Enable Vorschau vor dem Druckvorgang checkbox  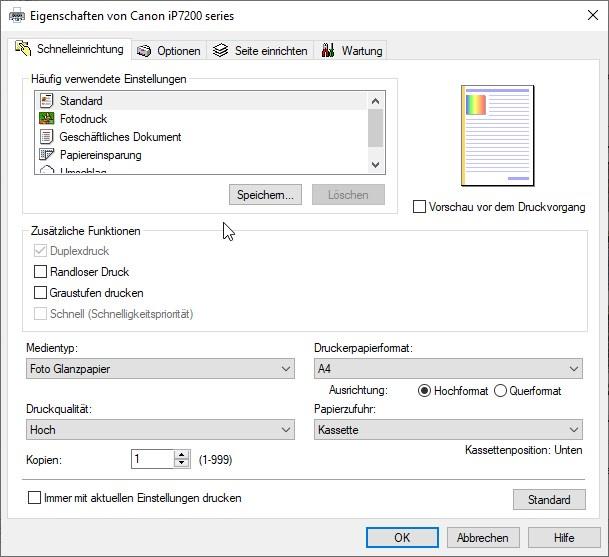coord(419,207)
